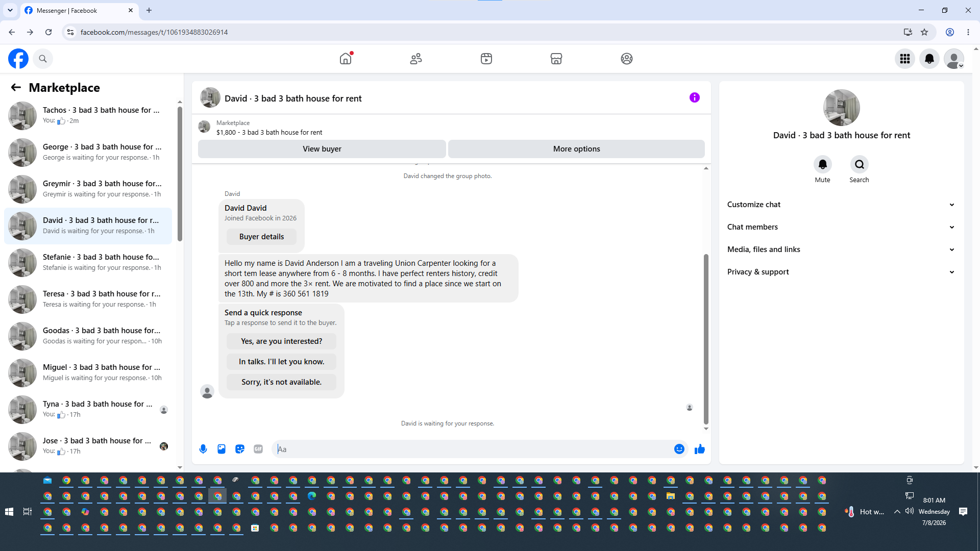This screenshot has height=551, width=980.
Task: Open the Facebook menu grid icon
Action: point(905,59)
